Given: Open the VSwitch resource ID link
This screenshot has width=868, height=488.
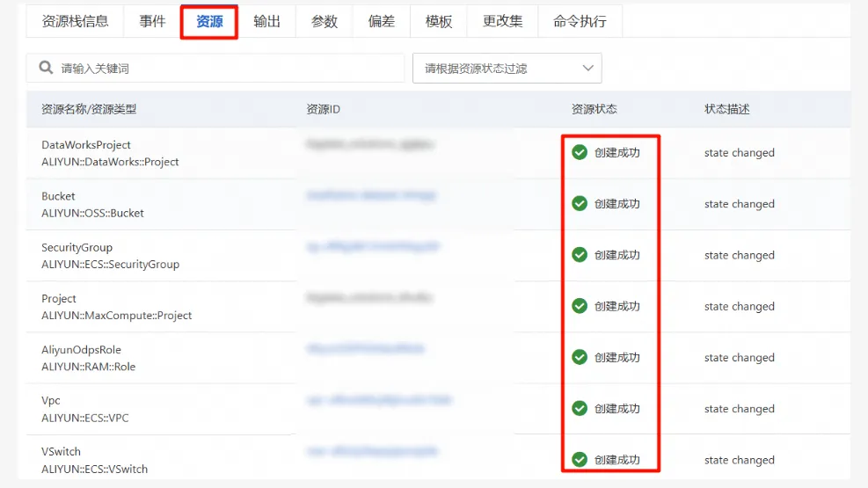Looking at the screenshot, I should point(373,451).
